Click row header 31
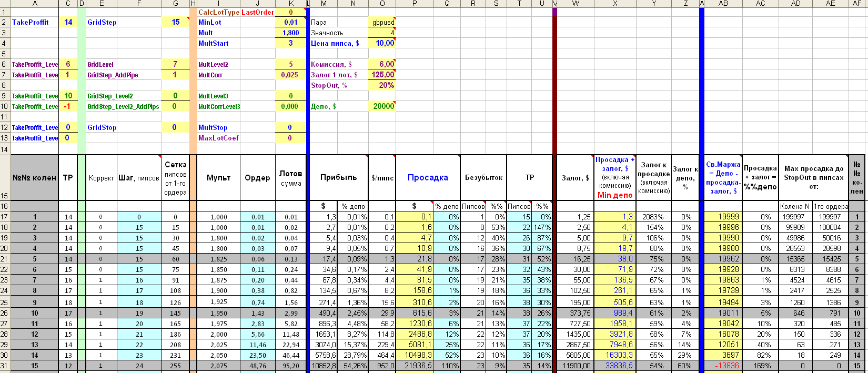 [x=5, y=366]
